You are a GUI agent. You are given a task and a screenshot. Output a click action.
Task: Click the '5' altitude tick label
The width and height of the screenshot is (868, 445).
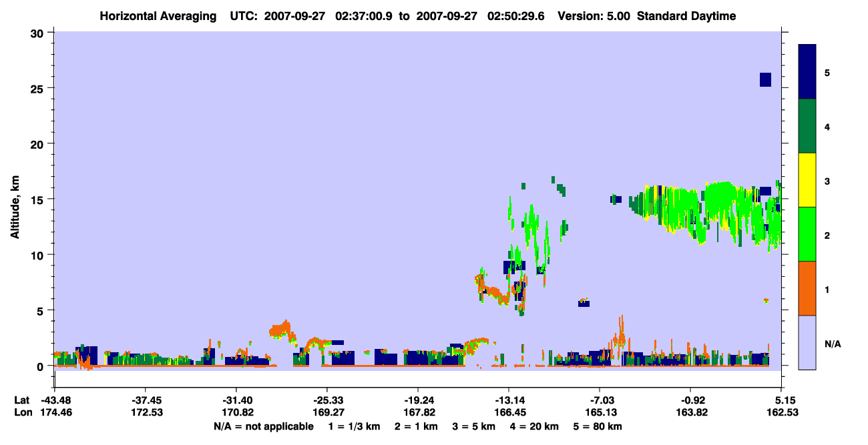click(41, 310)
